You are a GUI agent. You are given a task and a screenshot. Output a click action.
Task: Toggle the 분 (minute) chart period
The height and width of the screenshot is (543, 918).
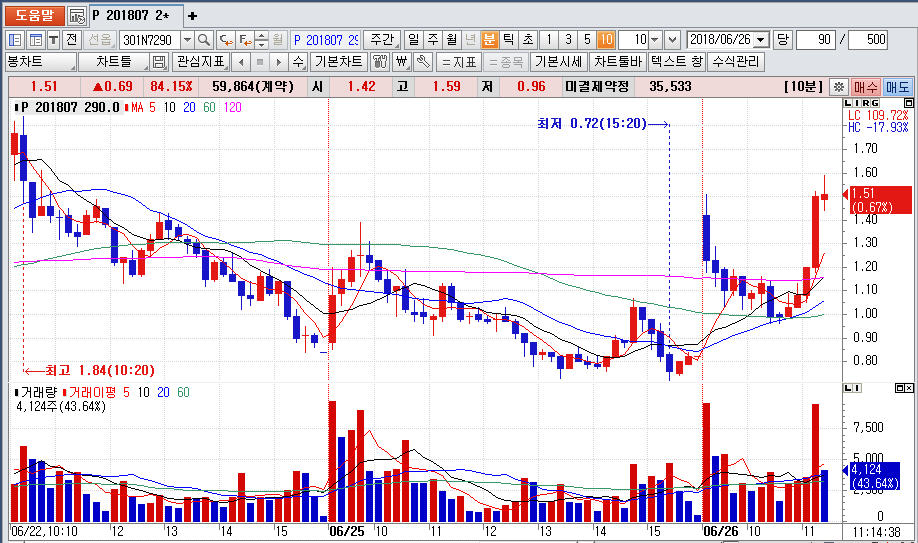pyautogui.click(x=489, y=40)
